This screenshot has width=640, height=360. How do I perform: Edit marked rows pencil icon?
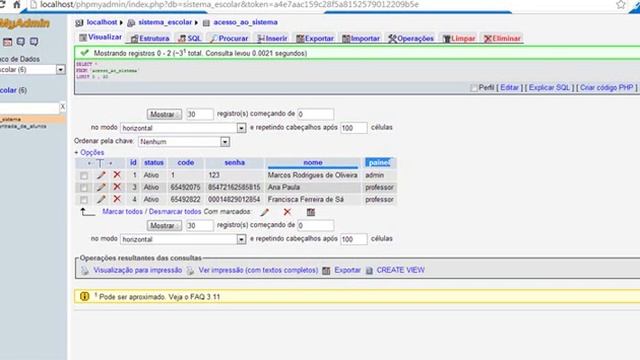[264, 212]
